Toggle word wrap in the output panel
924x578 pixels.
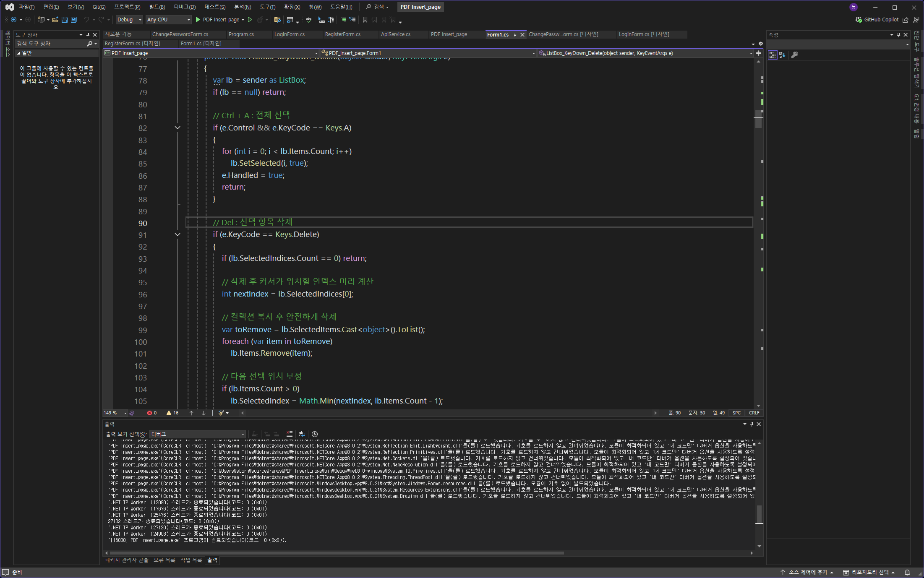302,434
